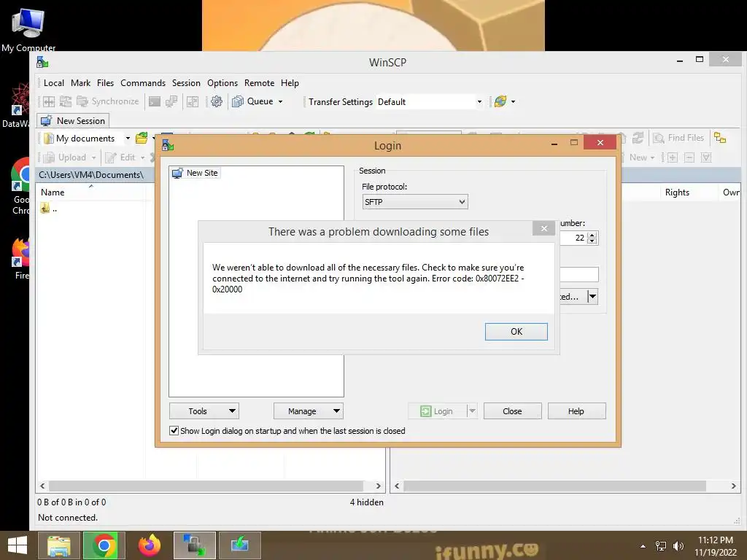Open Firefox from taskbar
Image resolution: width=747 pixels, height=560 pixels.
(x=149, y=545)
